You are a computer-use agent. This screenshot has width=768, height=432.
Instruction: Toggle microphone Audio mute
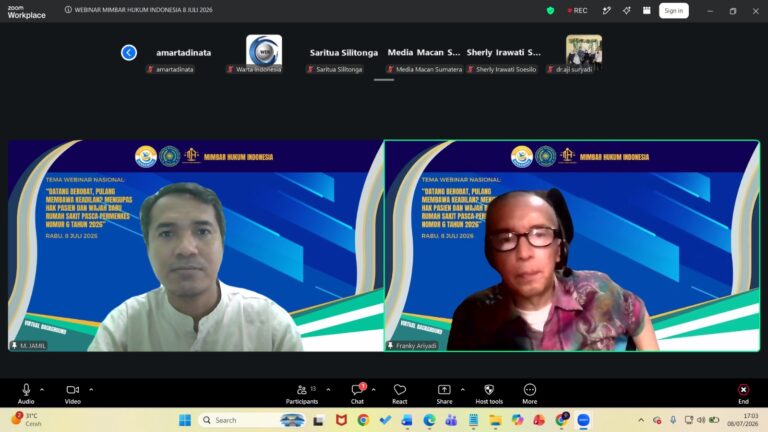point(26,394)
